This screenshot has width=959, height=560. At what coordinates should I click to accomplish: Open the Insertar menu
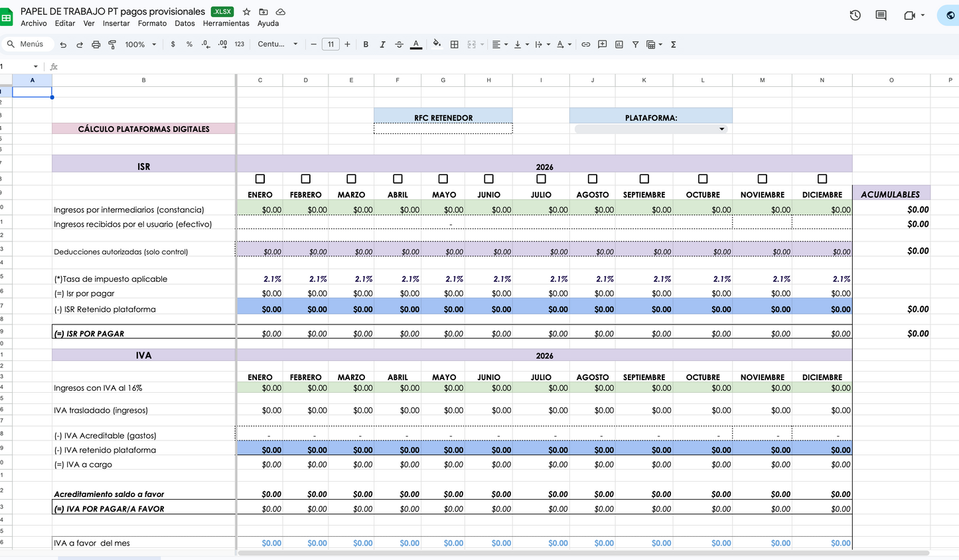[116, 23]
